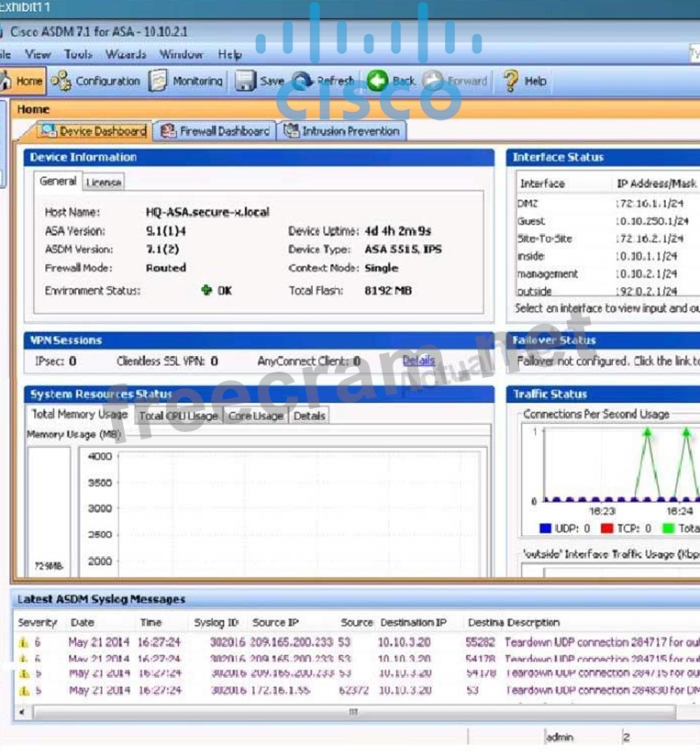This screenshot has height=756, width=700.
Task: Switch to the Firewall Dashboard tab
Action: [215, 131]
